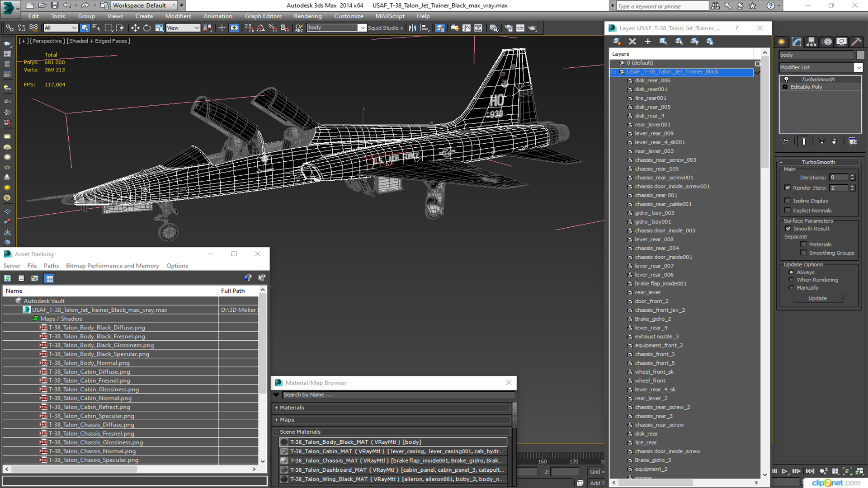Open the named selection set body dropdown
Screen dimensions: 868x488
[x=363, y=28]
